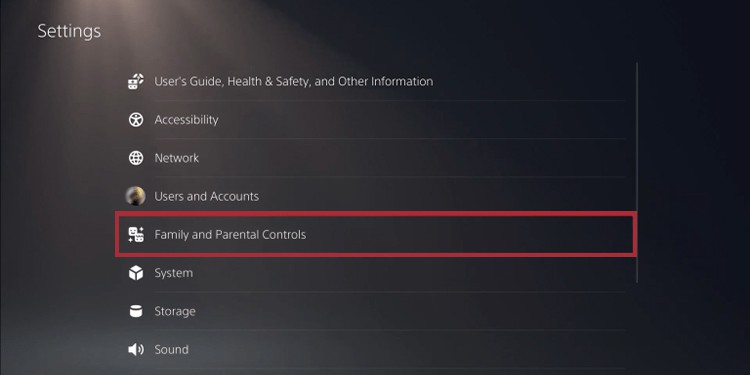The height and width of the screenshot is (375, 750).
Task: Select the Network settings label
Action: coord(176,158)
